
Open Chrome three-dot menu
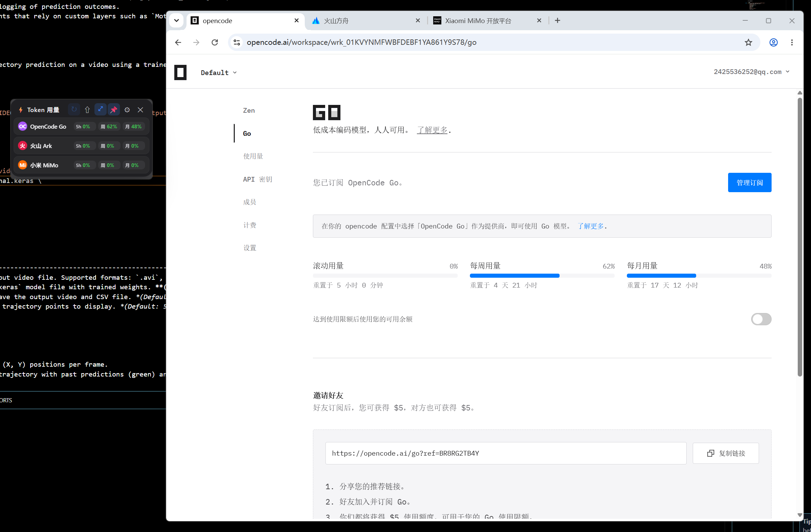coord(792,42)
